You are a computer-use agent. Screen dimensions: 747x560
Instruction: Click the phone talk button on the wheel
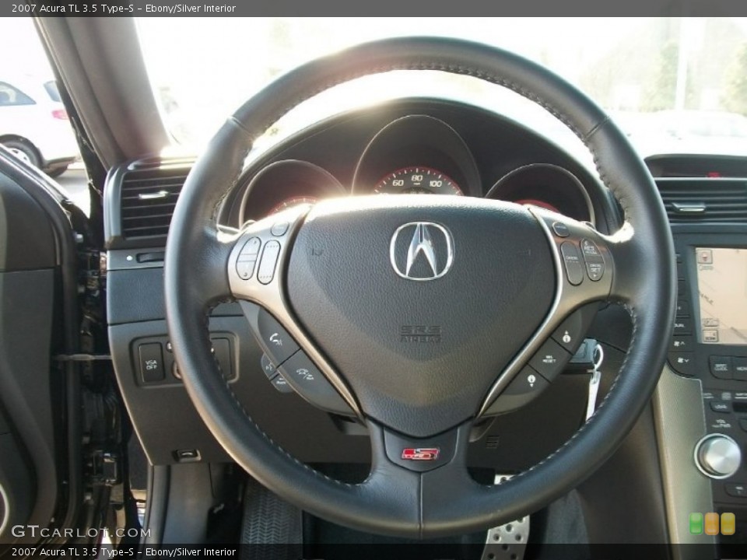pos(278,338)
